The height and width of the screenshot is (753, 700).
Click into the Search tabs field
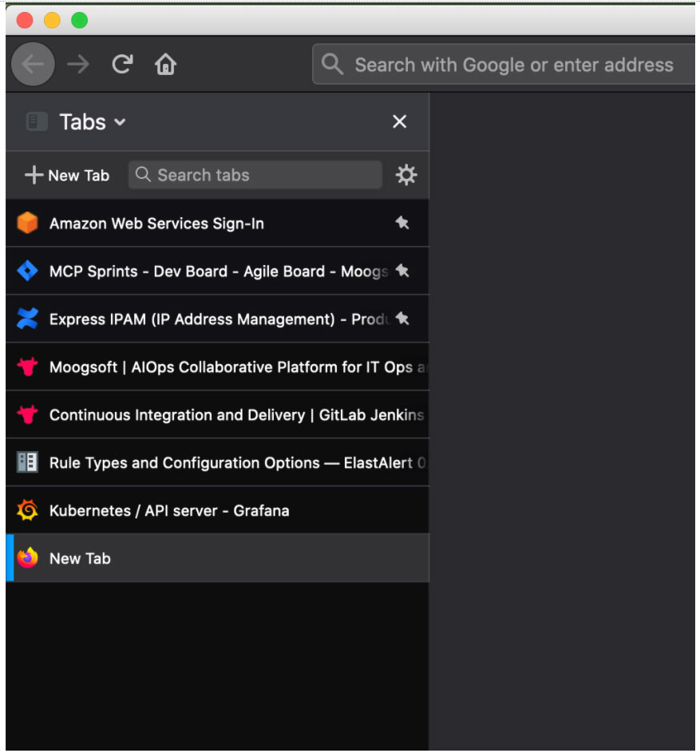point(255,175)
